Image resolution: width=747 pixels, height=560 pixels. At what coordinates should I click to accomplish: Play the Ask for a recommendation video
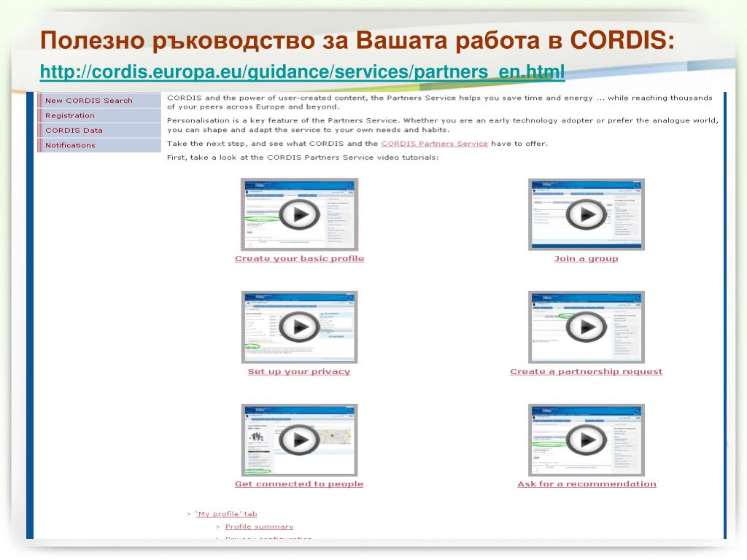586,440
